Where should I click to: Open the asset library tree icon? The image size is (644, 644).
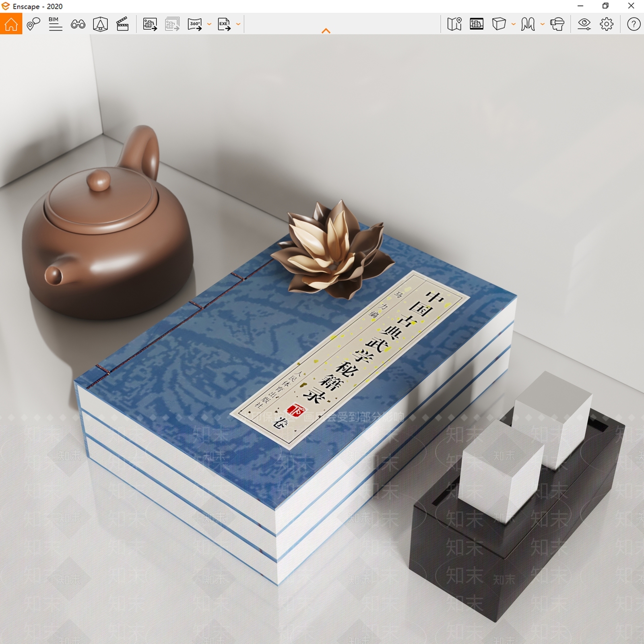click(x=100, y=24)
